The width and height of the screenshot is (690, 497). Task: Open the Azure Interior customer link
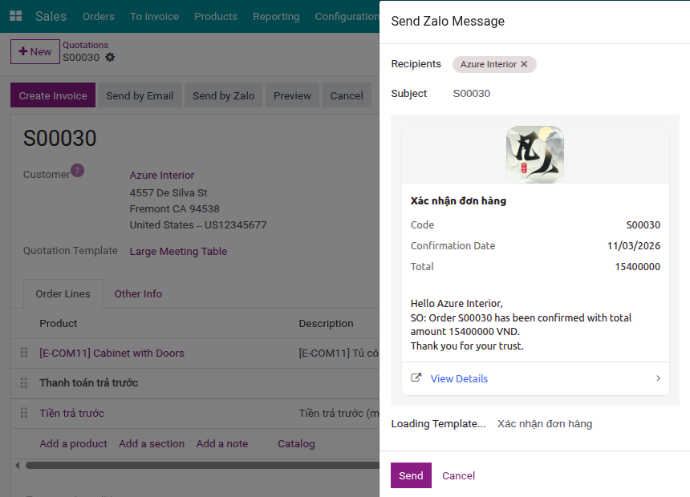point(162,175)
